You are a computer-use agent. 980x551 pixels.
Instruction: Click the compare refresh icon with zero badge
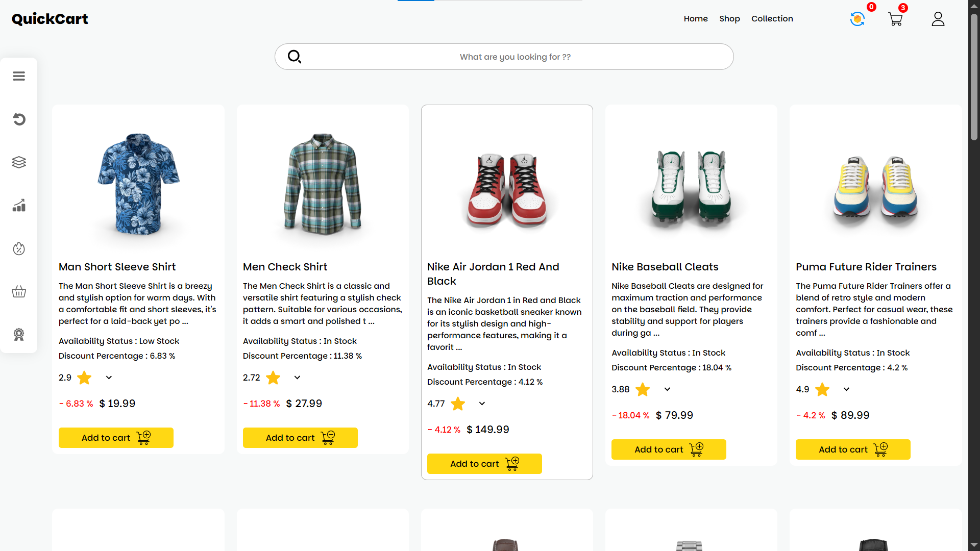tap(857, 19)
